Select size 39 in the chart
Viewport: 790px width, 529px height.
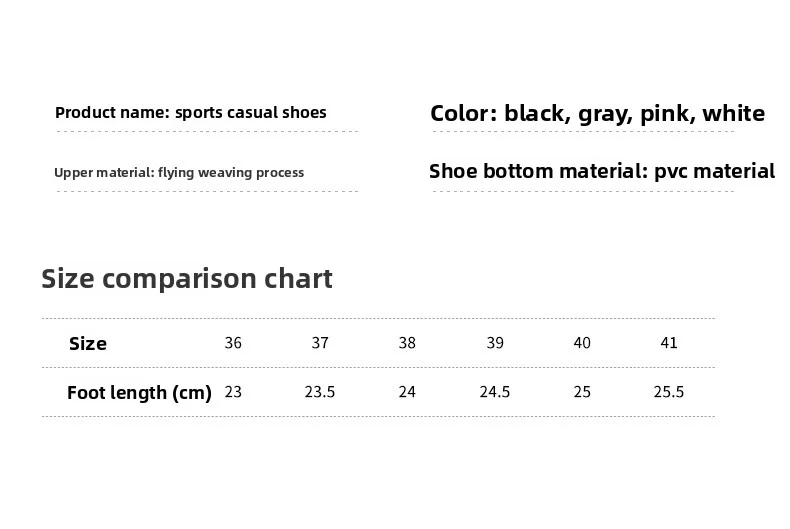(x=495, y=343)
